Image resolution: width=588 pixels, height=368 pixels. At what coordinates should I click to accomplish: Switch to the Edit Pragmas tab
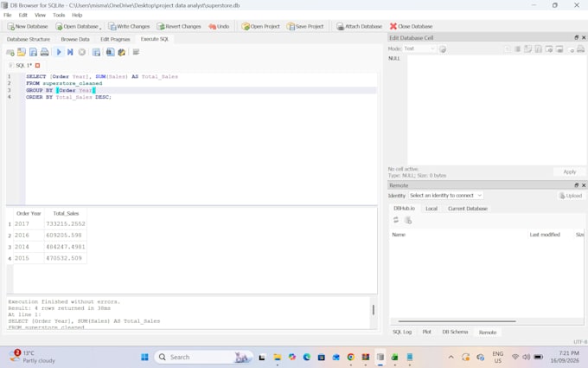tap(115, 39)
